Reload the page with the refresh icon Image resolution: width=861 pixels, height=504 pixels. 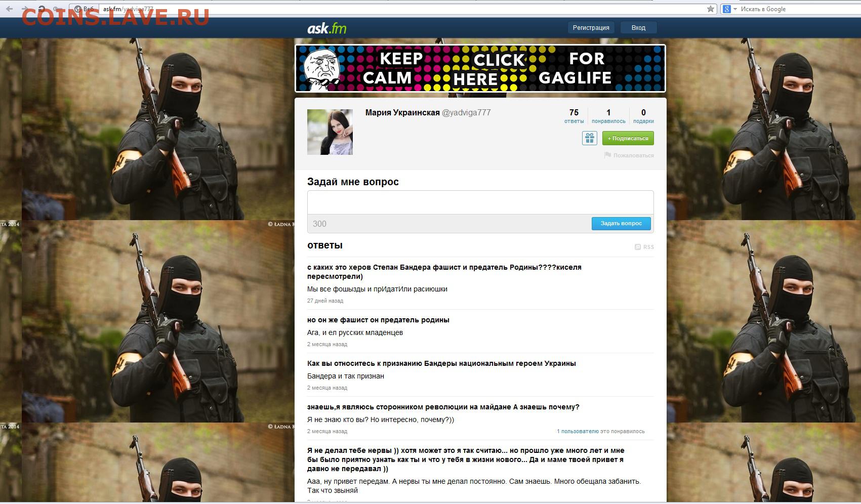[x=42, y=9]
